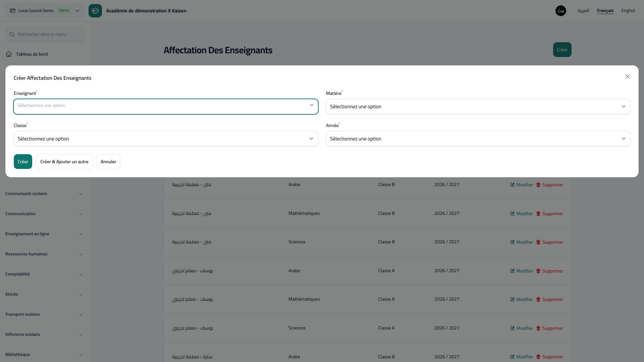
Task: Switch language to العربية
Action: (x=583, y=11)
